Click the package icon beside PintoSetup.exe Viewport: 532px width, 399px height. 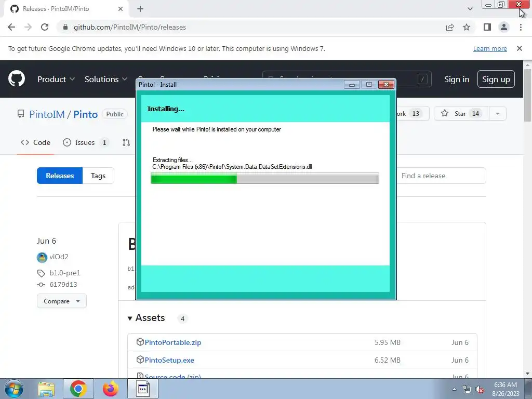click(x=140, y=360)
